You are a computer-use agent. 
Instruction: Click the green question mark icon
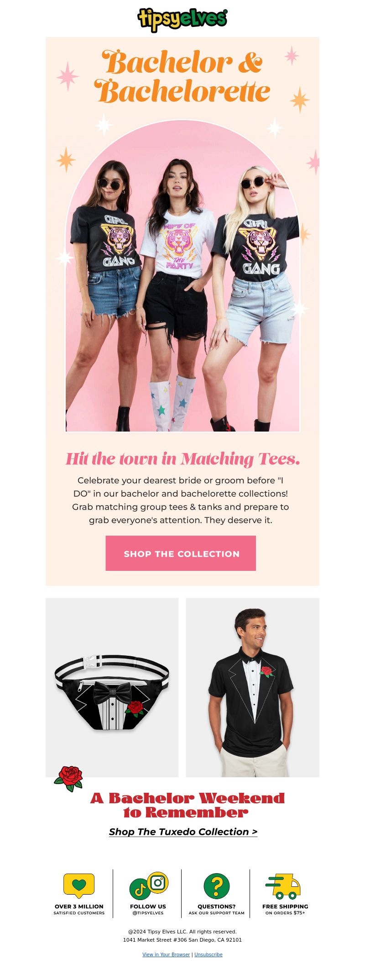click(x=217, y=886)
